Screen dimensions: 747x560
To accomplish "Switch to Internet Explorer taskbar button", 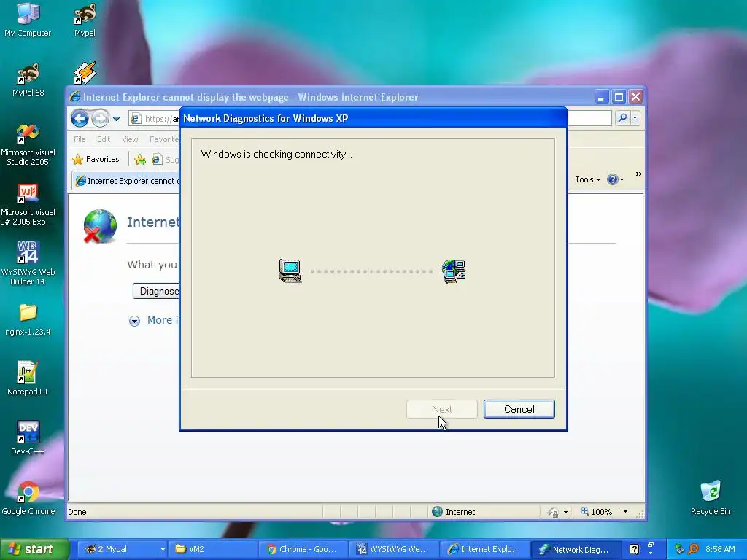I will click(x=484, y=550).
